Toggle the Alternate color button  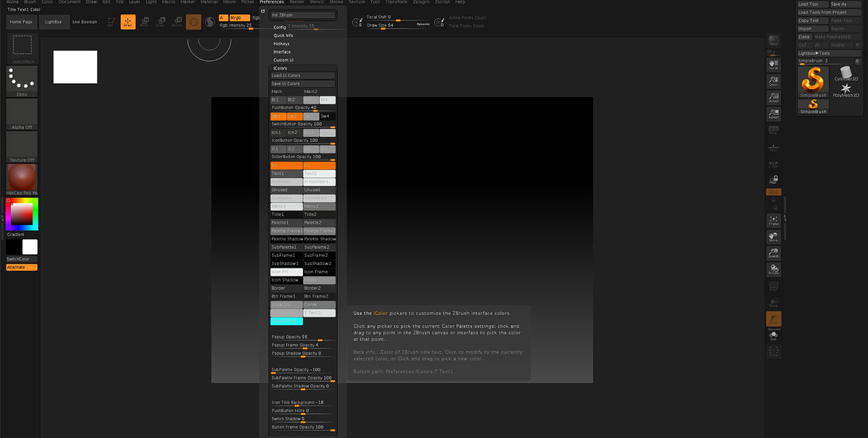point(22,267)
